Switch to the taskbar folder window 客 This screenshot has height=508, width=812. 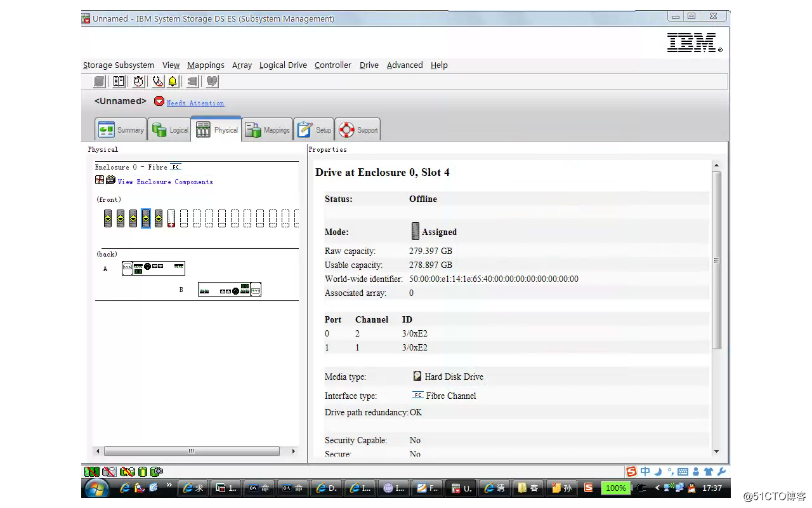[528, 488]
